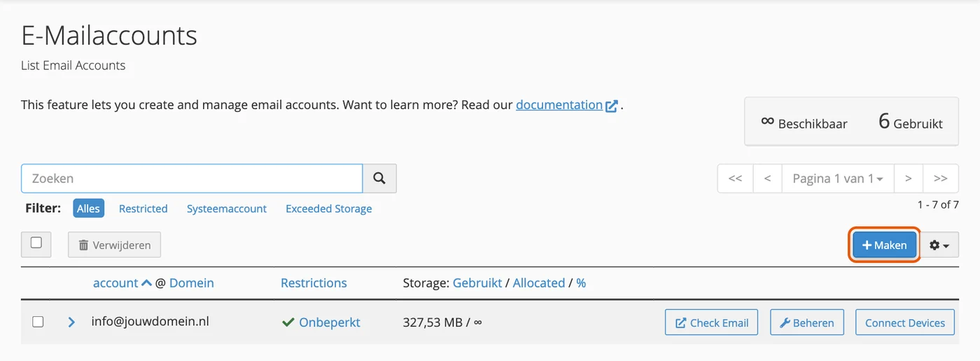Expand the info@jouwdomein.nl row chevron

(x=71, y=323)
